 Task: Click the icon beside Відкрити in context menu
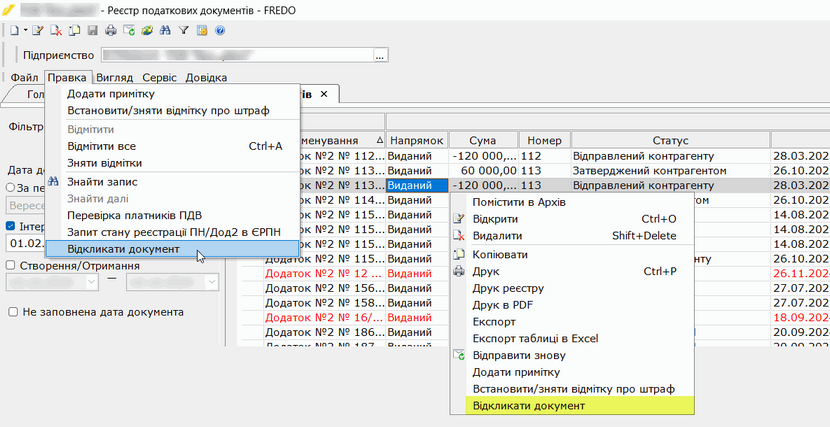(x=459, y=219)
